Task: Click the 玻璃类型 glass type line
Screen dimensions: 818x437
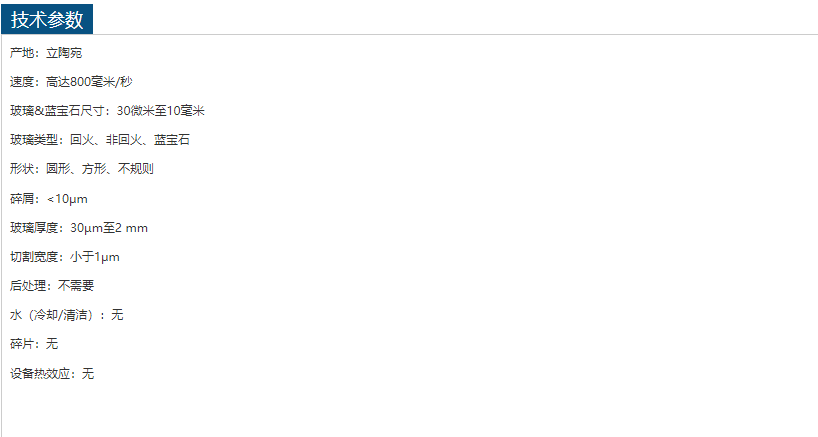Action: (100, 140)
